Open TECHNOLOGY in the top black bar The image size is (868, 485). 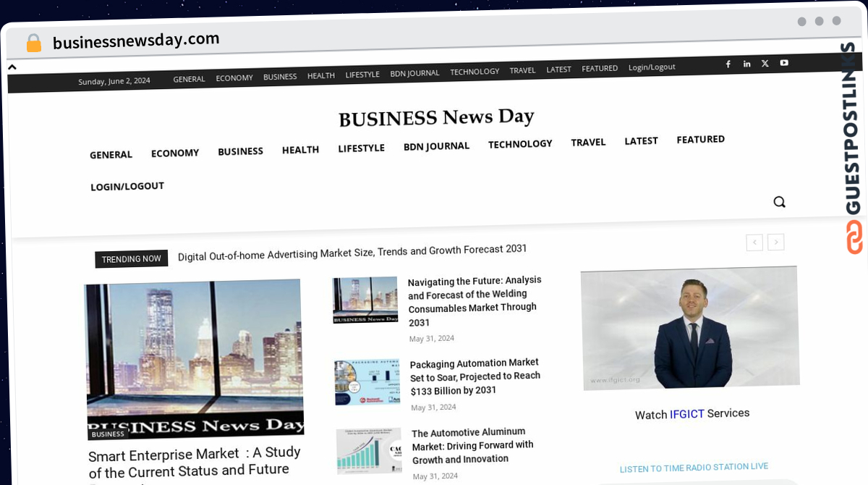[475, 72]
